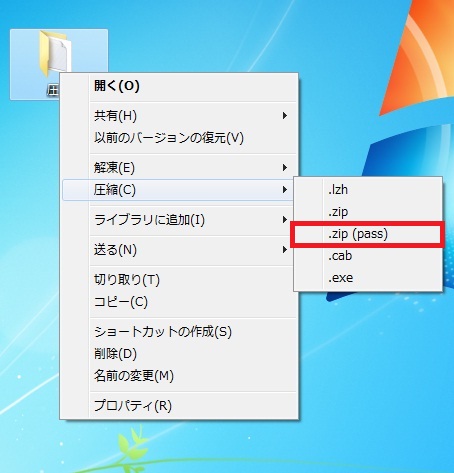Expand the ライブラリに追加(I) submenu arrow
The width and height of the screenshot is (454, 473).
(284, 219)
